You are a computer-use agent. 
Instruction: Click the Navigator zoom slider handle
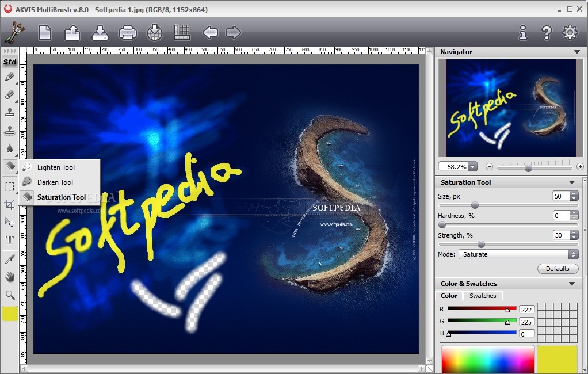point(528,167)
